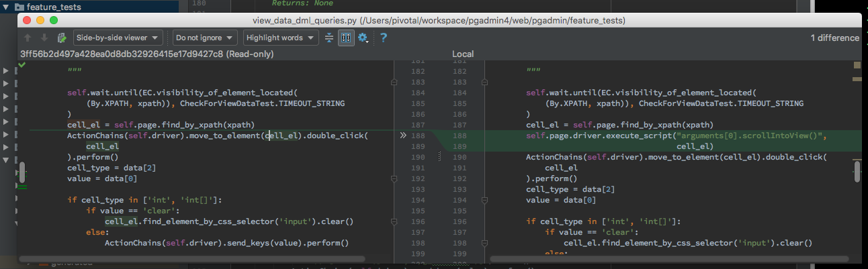This screenshot has height=269, width=868.
Task: Go to previous difference arrow
Action: pyautogui.click(x=28, y=38)
